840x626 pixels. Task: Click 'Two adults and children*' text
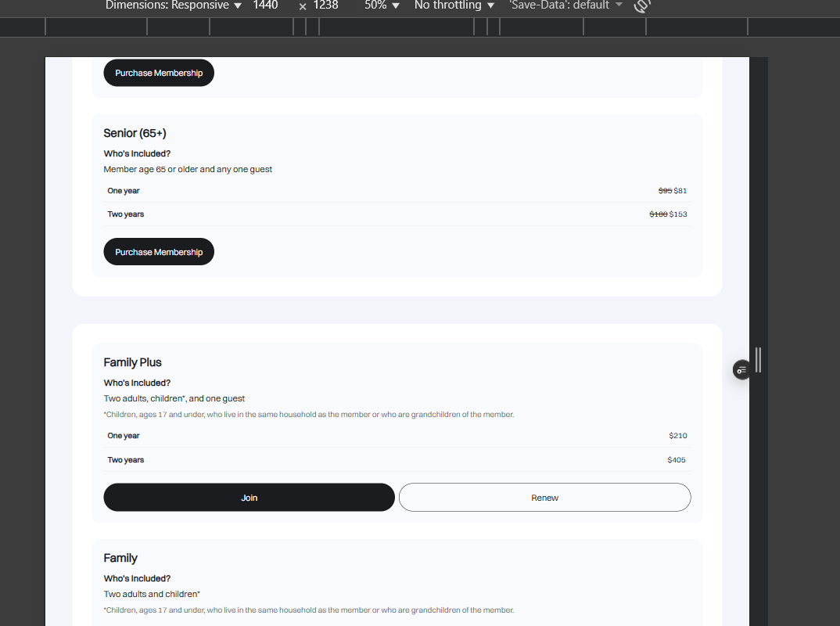pos(152,594)
